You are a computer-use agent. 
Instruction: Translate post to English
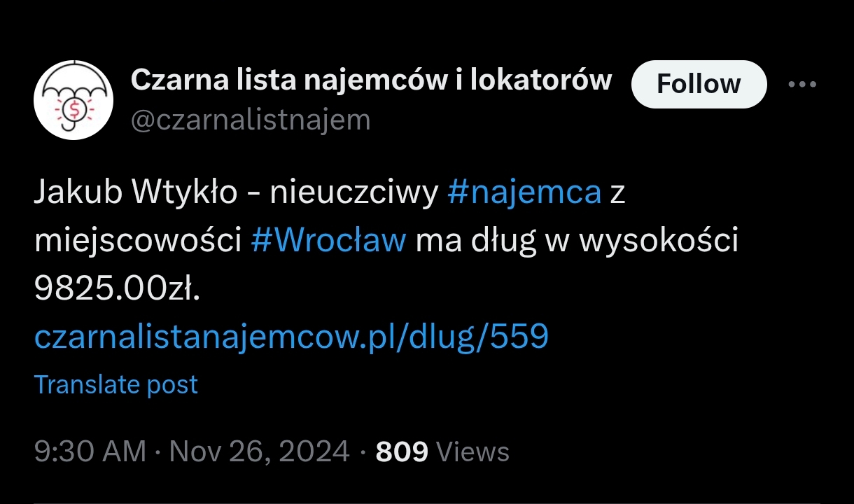click(x=116, y=384)
